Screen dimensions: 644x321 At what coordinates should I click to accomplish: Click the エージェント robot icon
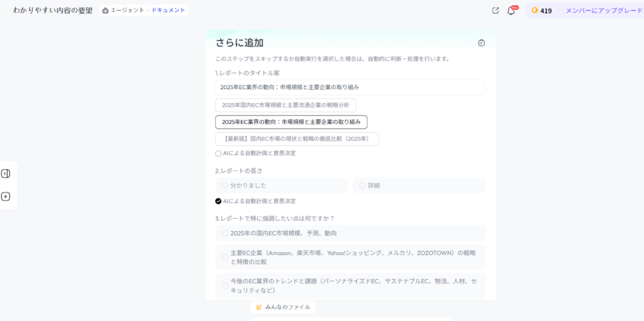[x=105, y=11]
